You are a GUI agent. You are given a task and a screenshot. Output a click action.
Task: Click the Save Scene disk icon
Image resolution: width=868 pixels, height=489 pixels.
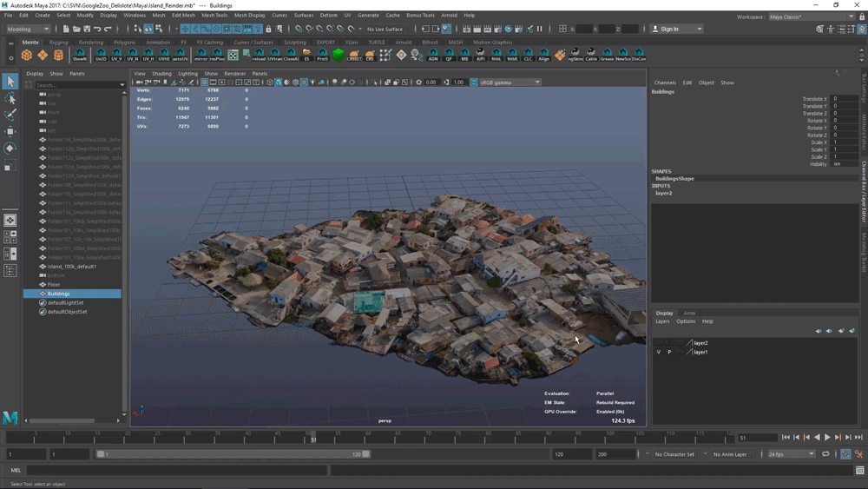pos(87,29)
